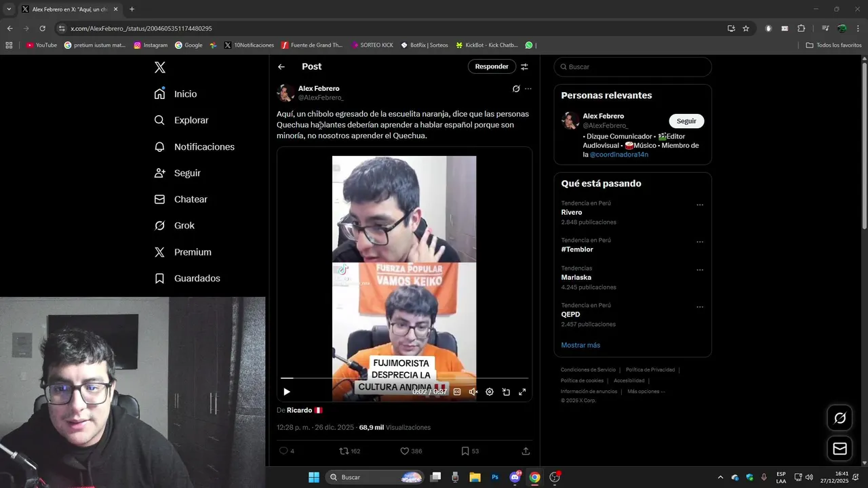
Task: Open Discord from the taskbar
Action: click(515, 477)
